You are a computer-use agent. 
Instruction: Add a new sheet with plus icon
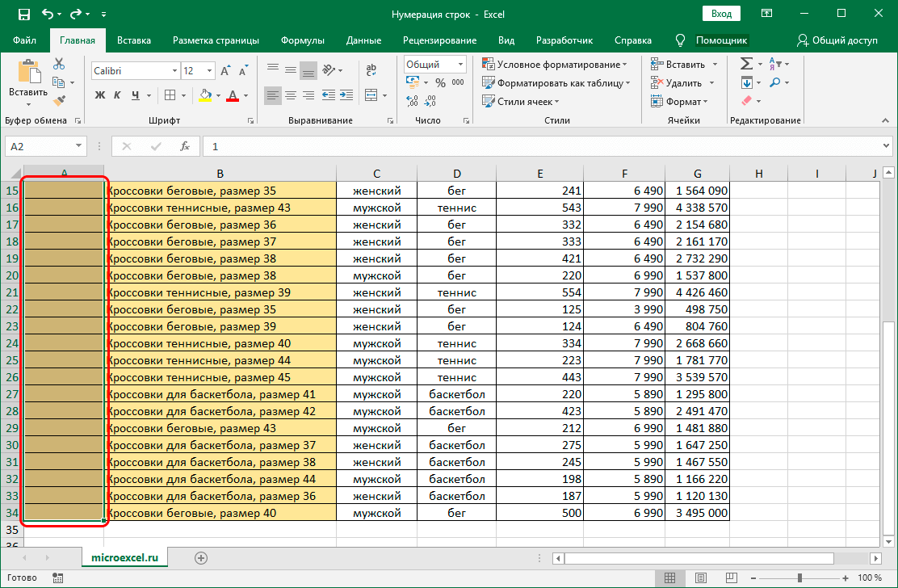click(x=201, y=557)
